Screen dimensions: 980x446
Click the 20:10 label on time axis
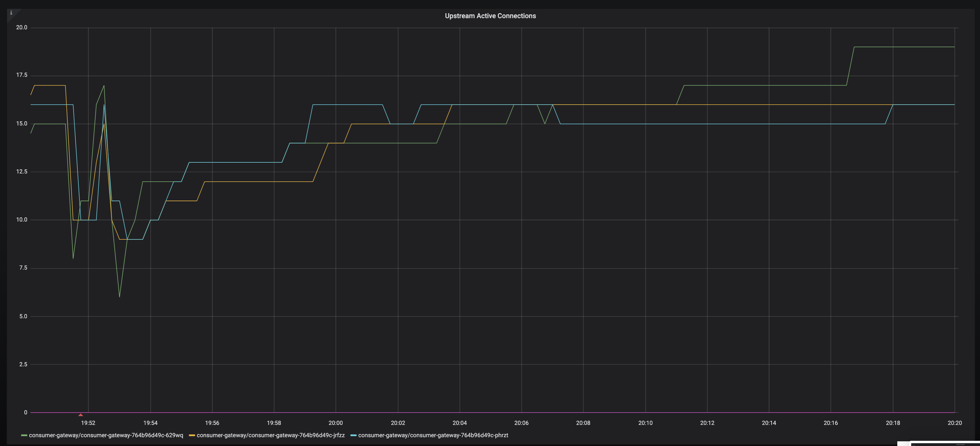pyautogui.click(x=645, y=423)
